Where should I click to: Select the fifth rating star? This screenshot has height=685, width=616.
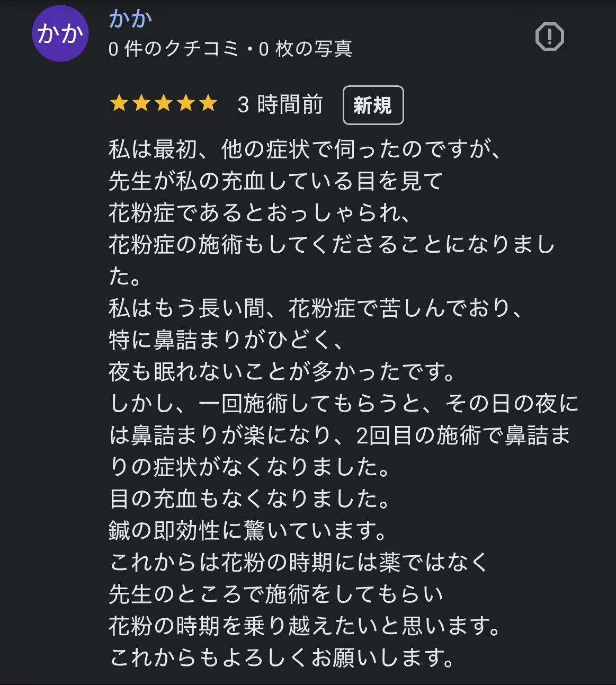208,103
